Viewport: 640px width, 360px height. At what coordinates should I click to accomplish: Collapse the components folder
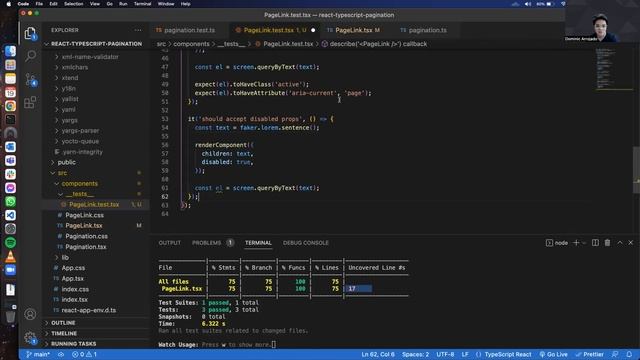pyautogui.click(x=96, y=184)
